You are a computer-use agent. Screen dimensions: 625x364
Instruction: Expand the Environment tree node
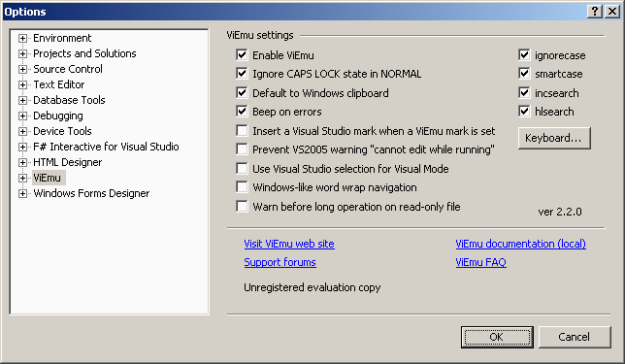point(22,38)
